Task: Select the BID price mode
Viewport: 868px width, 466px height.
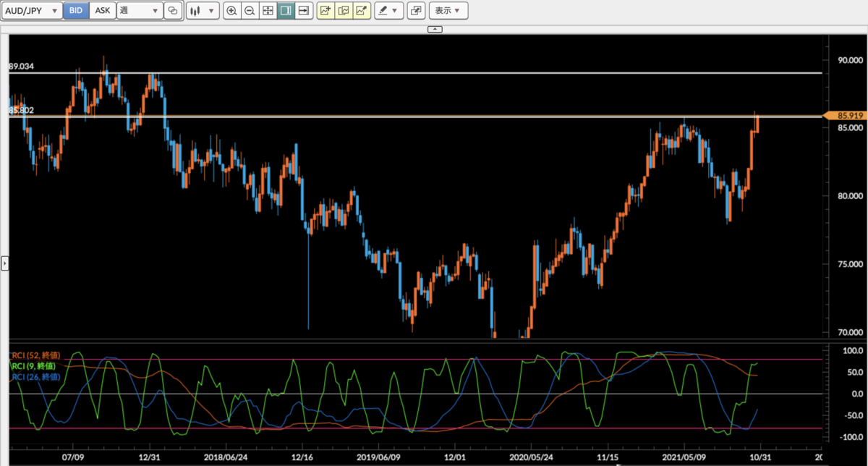Action: (x=75, y=10)
